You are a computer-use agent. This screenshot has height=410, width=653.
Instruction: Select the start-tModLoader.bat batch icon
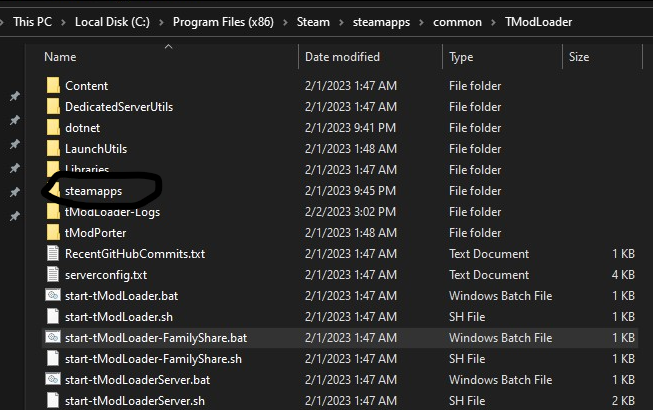[53, 296]
